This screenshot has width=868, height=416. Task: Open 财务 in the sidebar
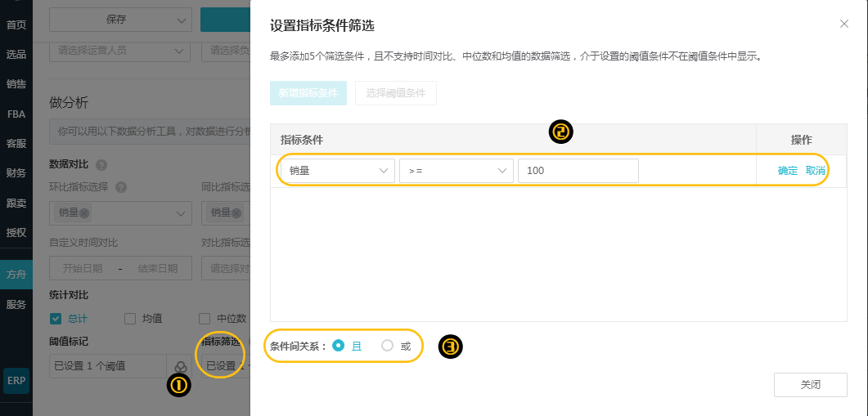16,173
